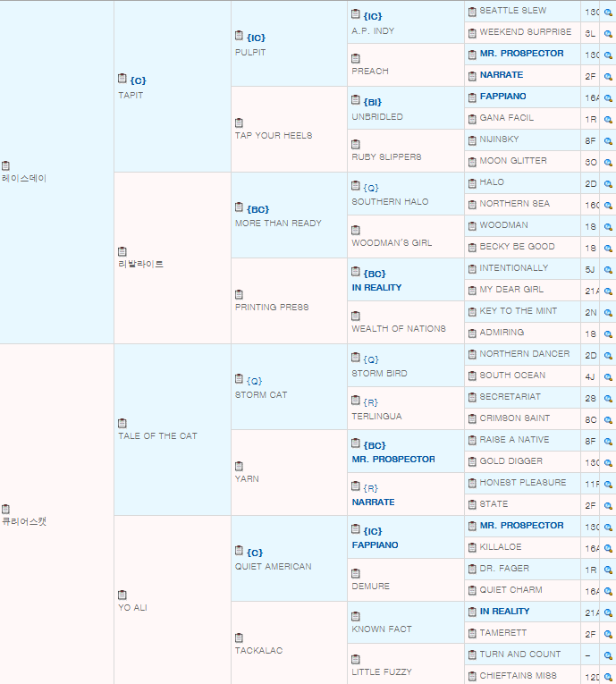Click the magnifier icon beside CHIEFTAINS MISS
This screenshot has width=616, height=684.
point(608,678)
